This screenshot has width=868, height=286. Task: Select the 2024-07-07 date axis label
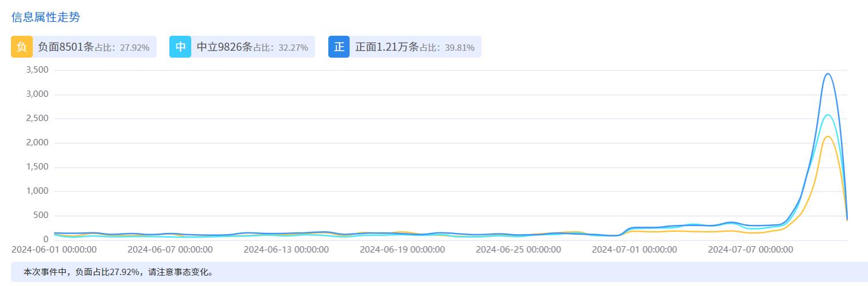[x=751, y=250]
